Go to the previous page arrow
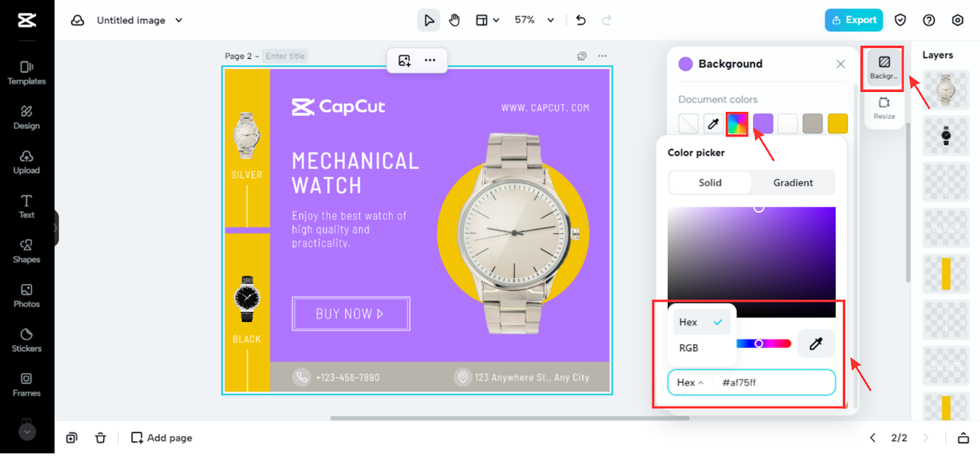The width and height of the screenshot is (980, 456). point(873,438)
